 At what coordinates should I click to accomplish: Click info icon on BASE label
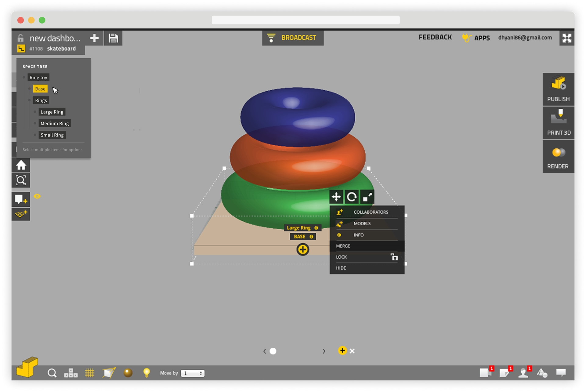pos(311,237)
